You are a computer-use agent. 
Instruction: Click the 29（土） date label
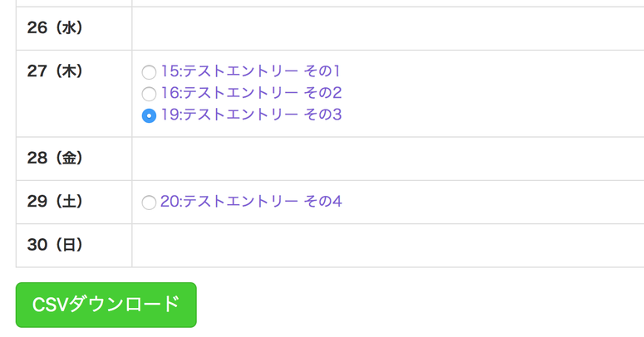pos(55,201)
